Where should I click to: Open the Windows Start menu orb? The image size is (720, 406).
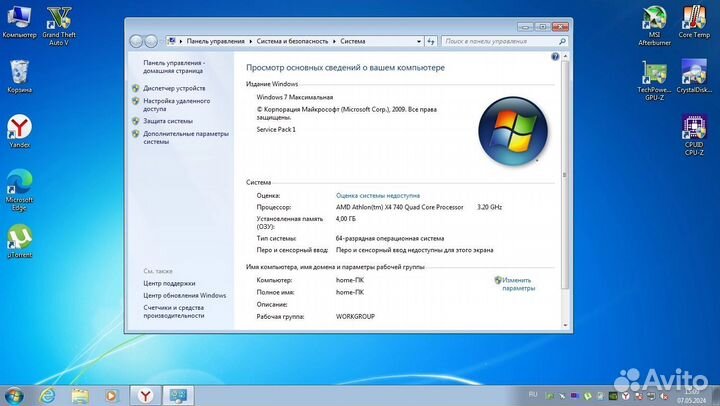tap(14, 395)
